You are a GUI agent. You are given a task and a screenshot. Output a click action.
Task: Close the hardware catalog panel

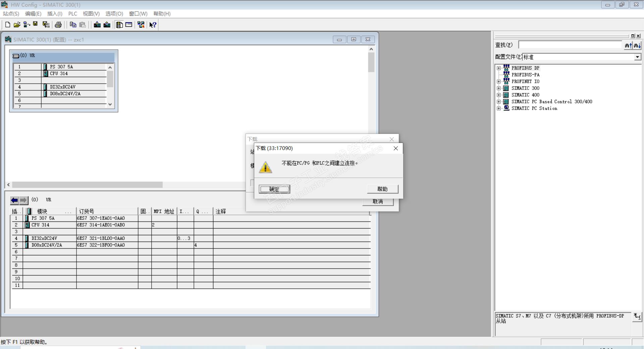point(638,36)
